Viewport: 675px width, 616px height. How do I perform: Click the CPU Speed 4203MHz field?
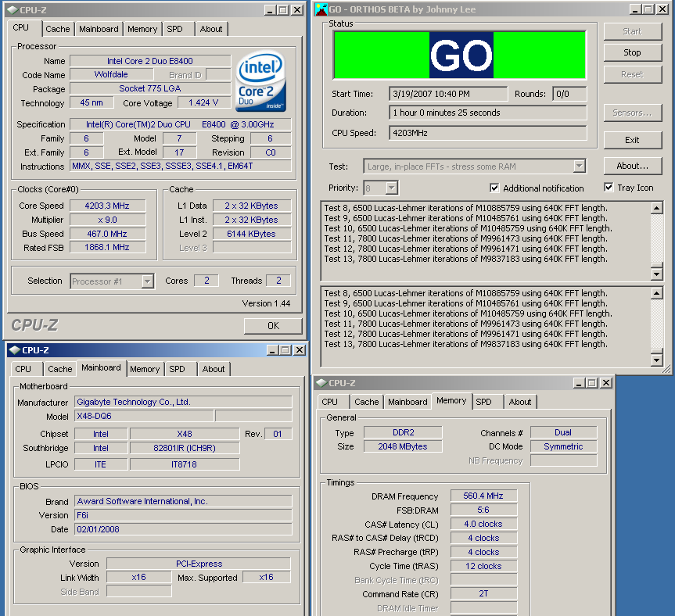(x=488, y=133)
